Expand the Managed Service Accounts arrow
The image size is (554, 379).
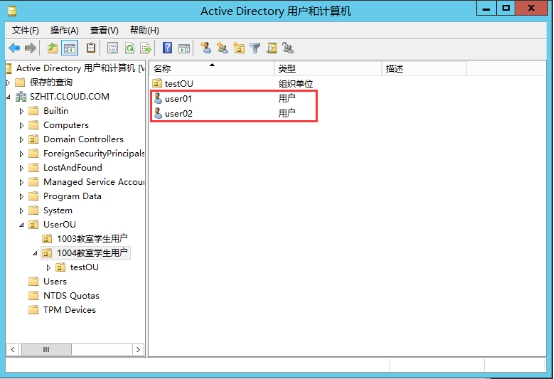(x=22, y=182)
